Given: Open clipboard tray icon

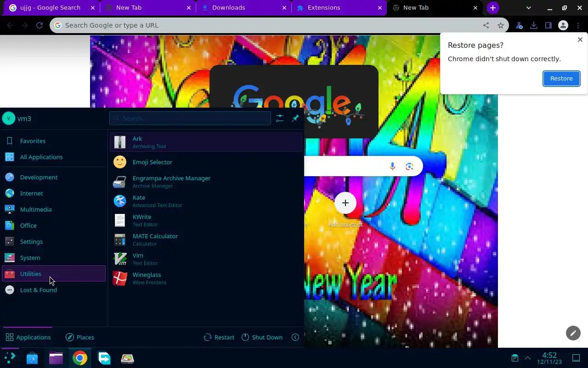Looking at the screenshot, I should click(515, 358).
